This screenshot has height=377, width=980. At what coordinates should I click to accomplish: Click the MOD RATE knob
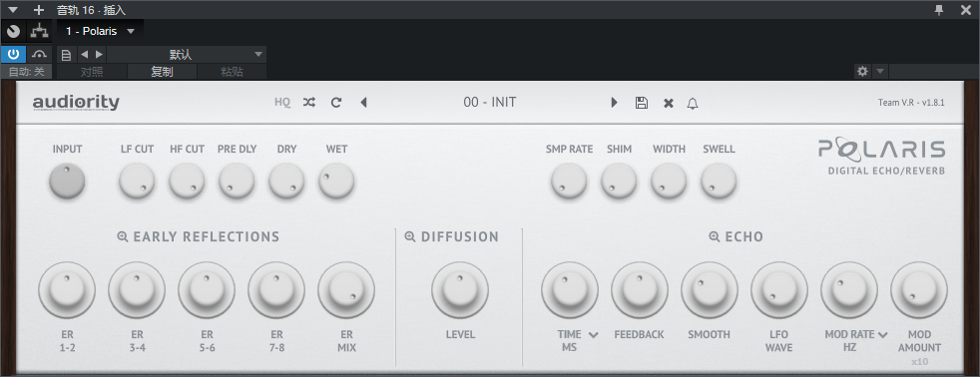849,290
